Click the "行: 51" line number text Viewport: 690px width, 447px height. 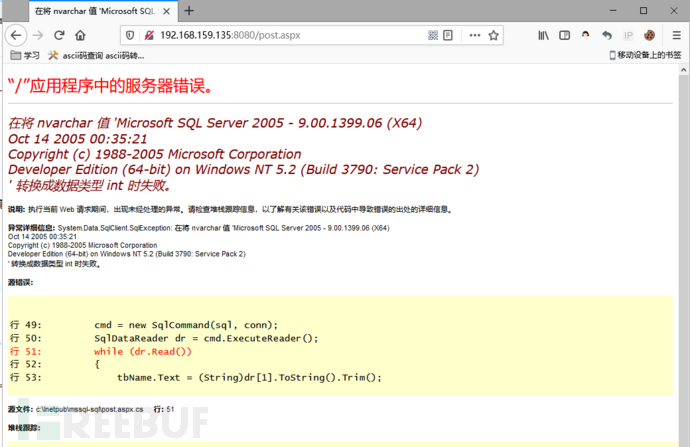164,409
